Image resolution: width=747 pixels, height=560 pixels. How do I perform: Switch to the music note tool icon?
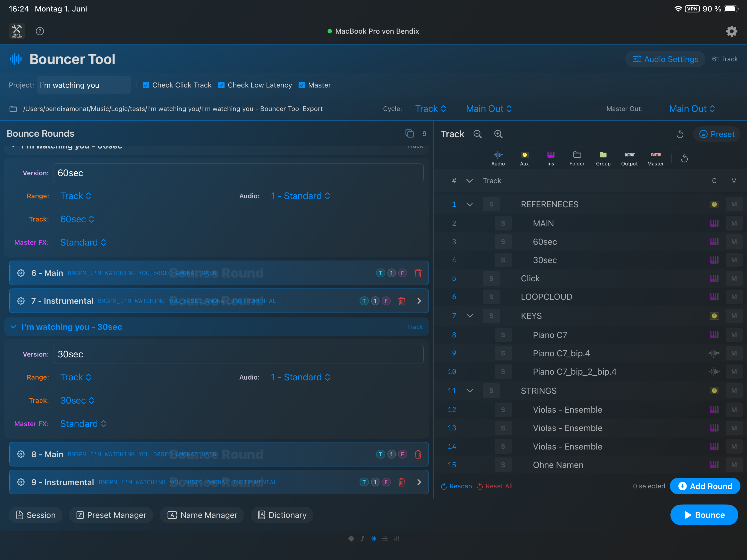coord(362,539)
